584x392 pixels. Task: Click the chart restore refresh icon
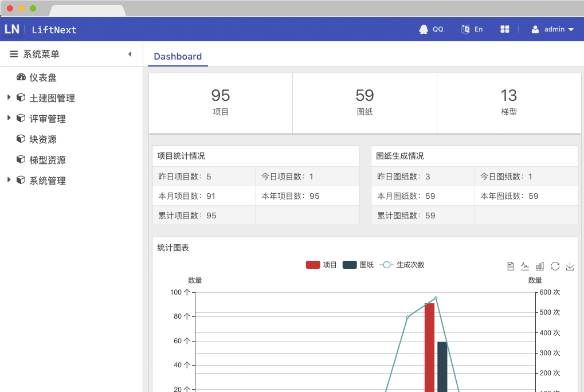[x=555, y=266]
